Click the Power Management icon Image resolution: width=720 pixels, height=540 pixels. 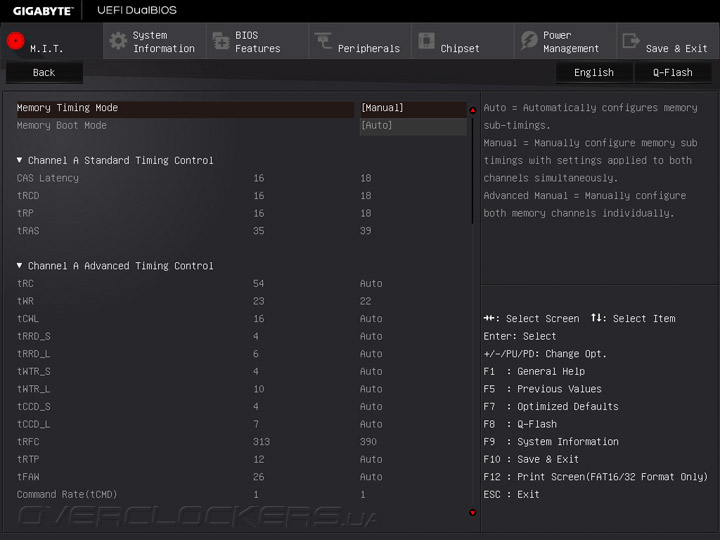(x=528, y=41)
